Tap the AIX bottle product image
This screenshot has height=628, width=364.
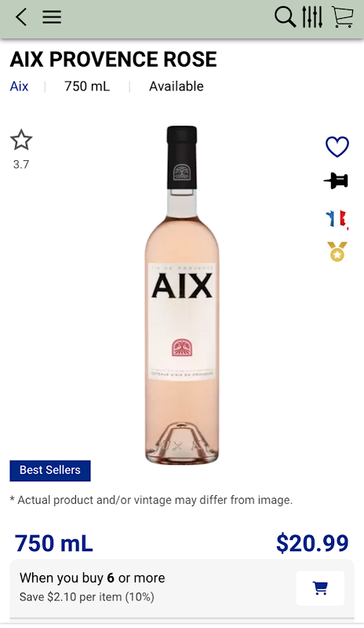[x=182, y=295]
